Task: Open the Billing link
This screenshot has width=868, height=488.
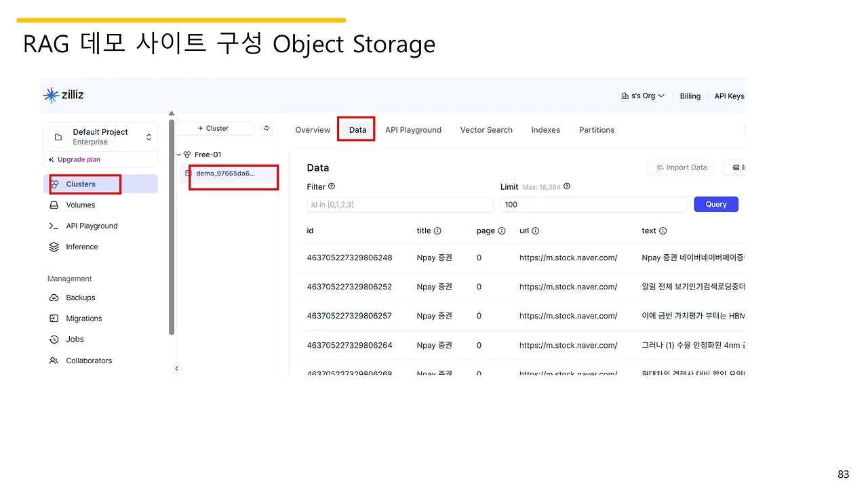Action: pyautogui.click(x=690, y=96)
